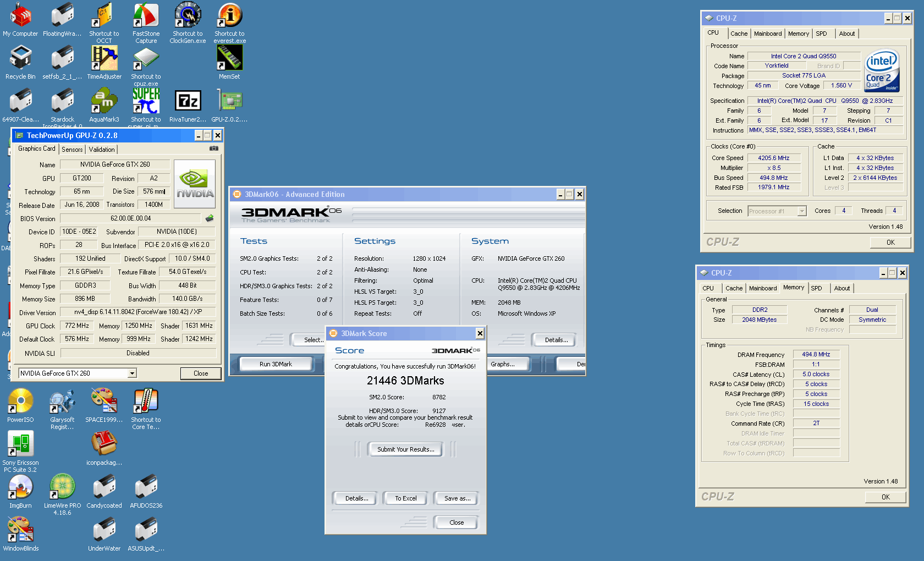
Task: Expand the CPU-Z processor selection dropdown
Action: [802, 211]
